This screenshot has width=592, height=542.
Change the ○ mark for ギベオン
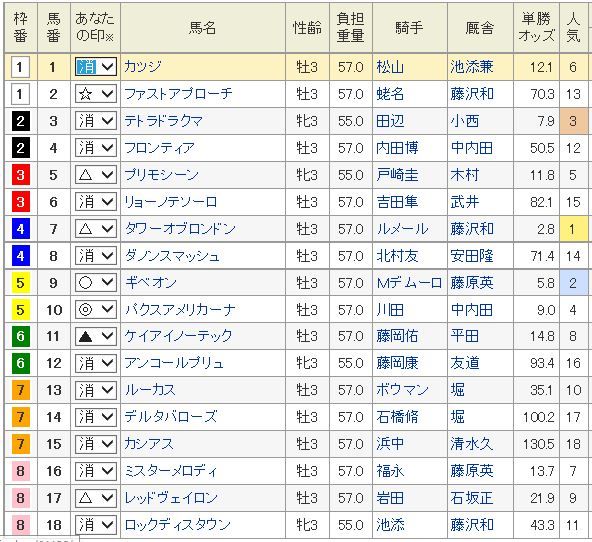(96, 283)
